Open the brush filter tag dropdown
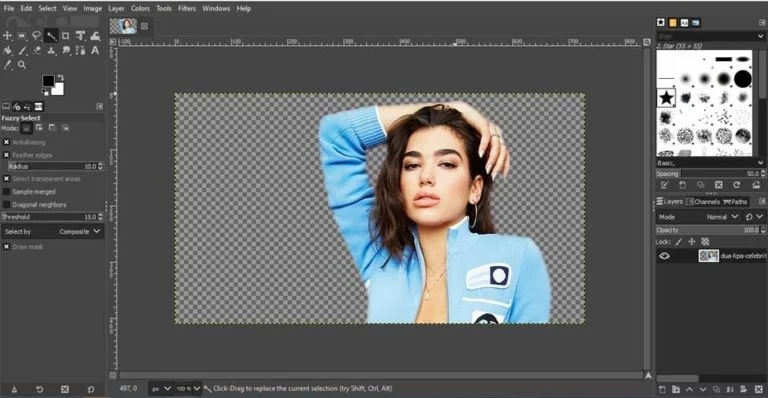 pyautogui.click(x=760, y=36)
